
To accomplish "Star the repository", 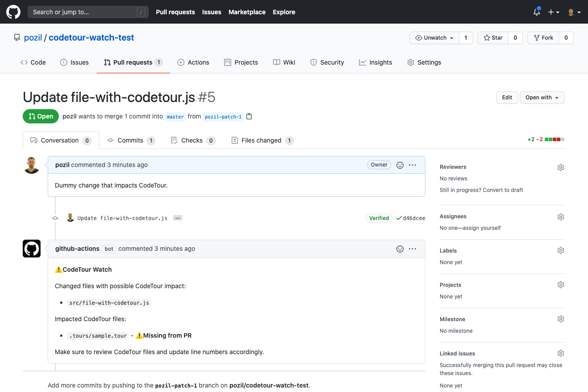I will (493, 38).
